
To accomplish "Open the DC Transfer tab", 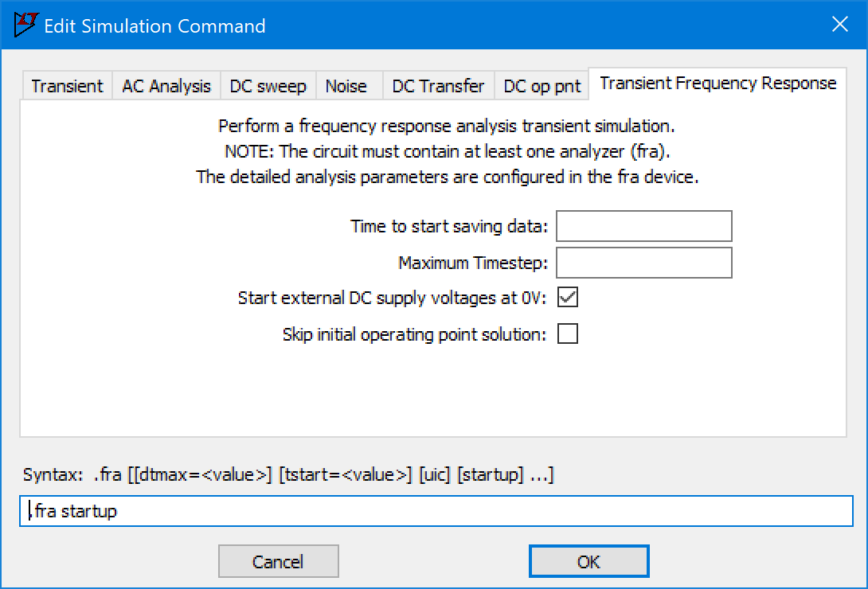I will coord(438,86).
